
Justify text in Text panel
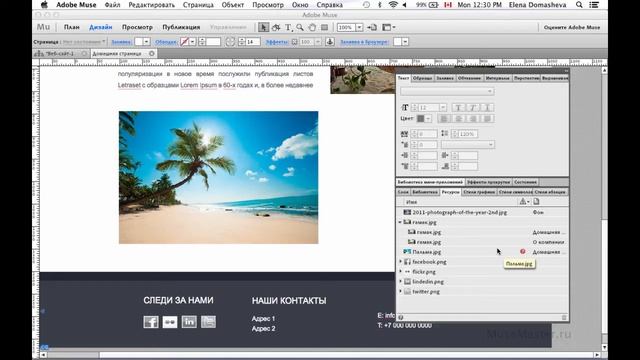pos(487,119)
